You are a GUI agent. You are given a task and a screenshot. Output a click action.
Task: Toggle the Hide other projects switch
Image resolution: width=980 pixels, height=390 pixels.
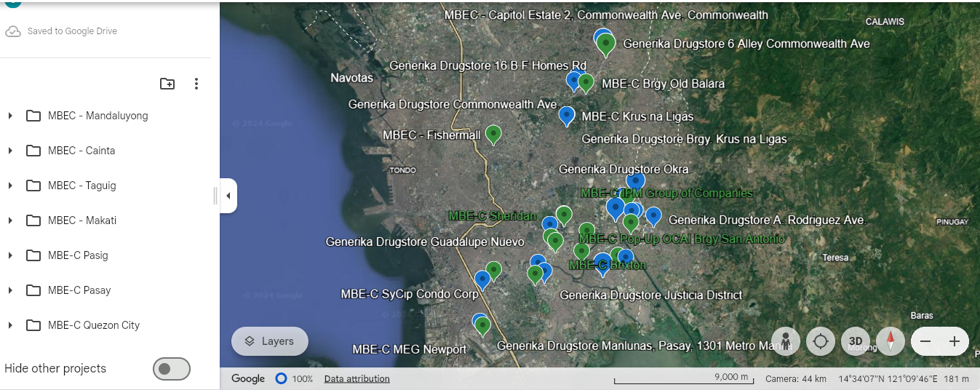tap(171, 369)
